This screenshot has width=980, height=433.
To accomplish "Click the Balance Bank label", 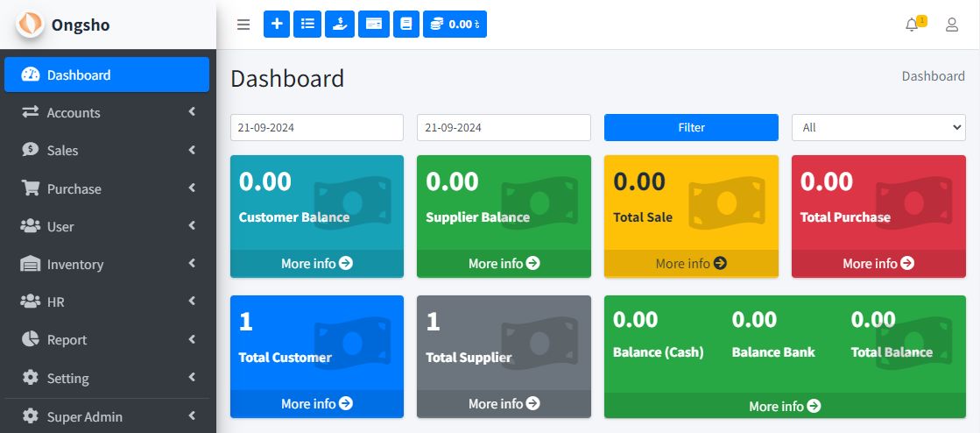I will pyautogui.click(x=773, y=352).
